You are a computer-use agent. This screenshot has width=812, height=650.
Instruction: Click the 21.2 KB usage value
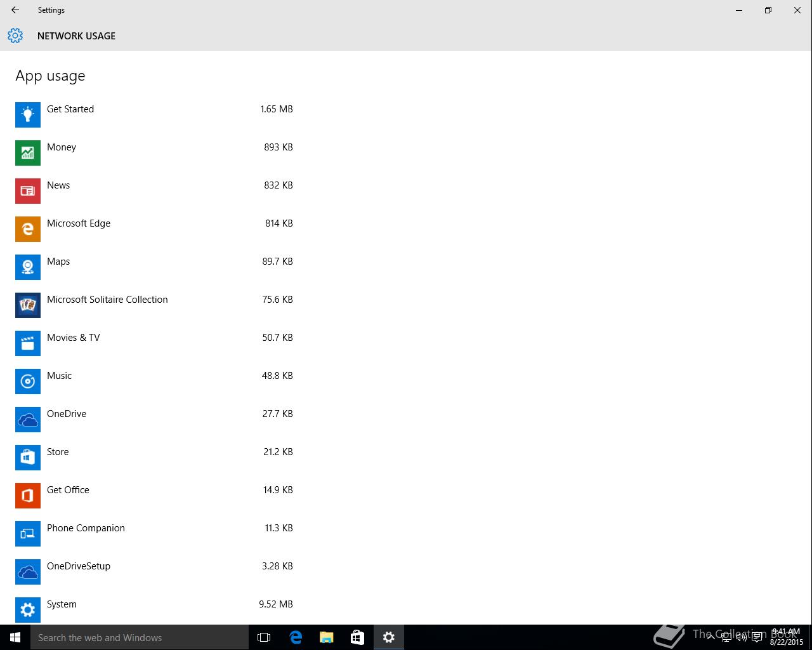tap(278, 452)
